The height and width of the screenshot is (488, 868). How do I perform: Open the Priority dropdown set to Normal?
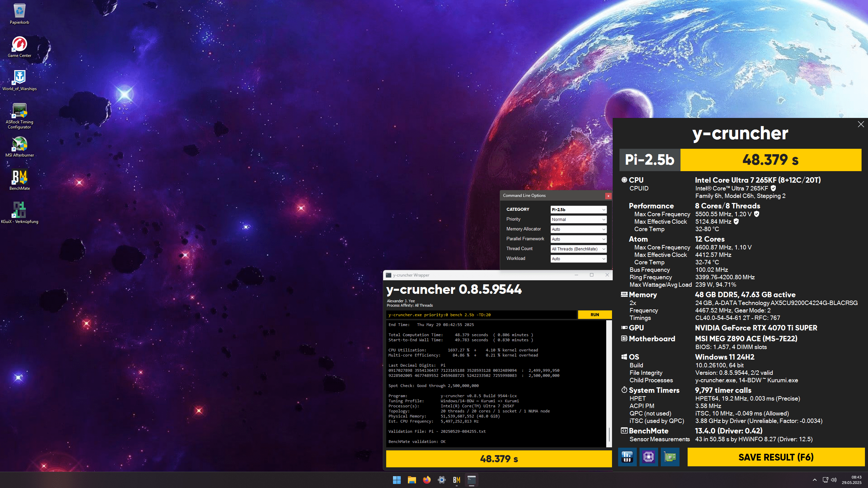578,219
